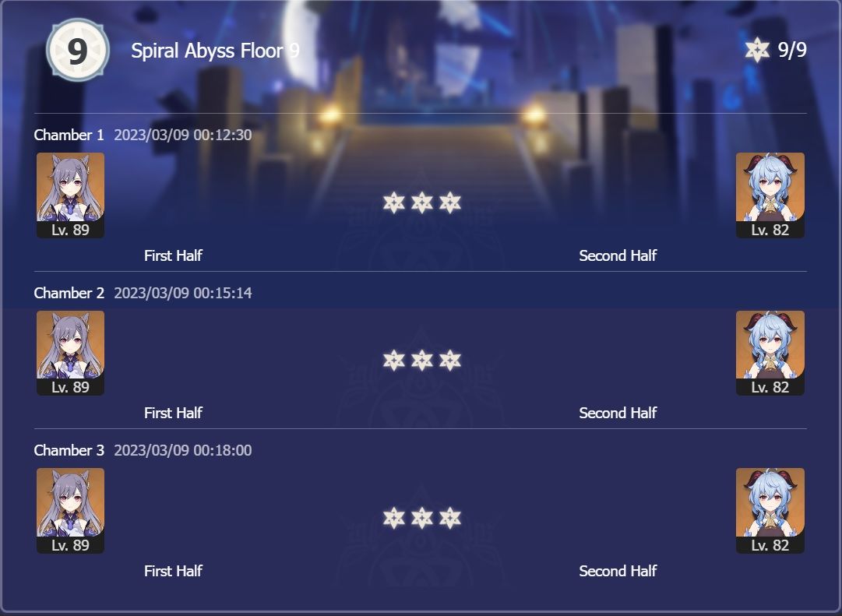Click Chamber 3 three-star rating
This screenshot has width=842, height=616.
pos(421,518)
